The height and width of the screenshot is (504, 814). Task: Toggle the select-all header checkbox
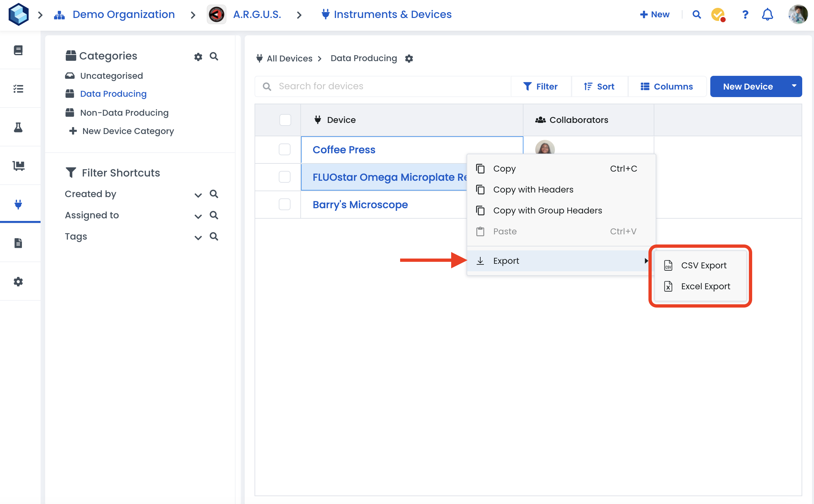(285, 120)
